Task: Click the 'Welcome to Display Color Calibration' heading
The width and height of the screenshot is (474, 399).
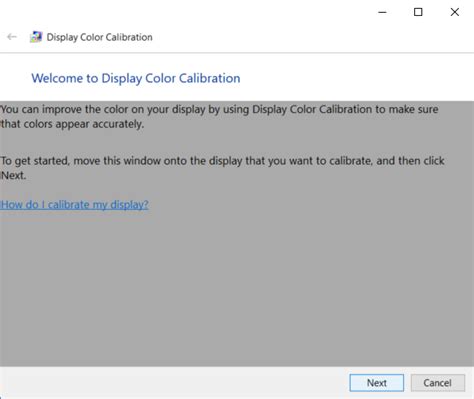Action: click(x=136, y=78)
